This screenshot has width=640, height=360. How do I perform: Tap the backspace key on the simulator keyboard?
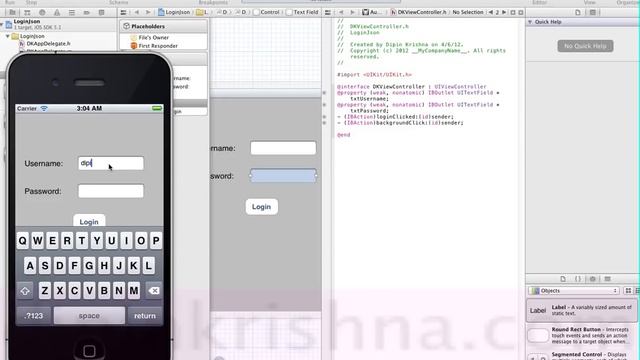[153, 291]
